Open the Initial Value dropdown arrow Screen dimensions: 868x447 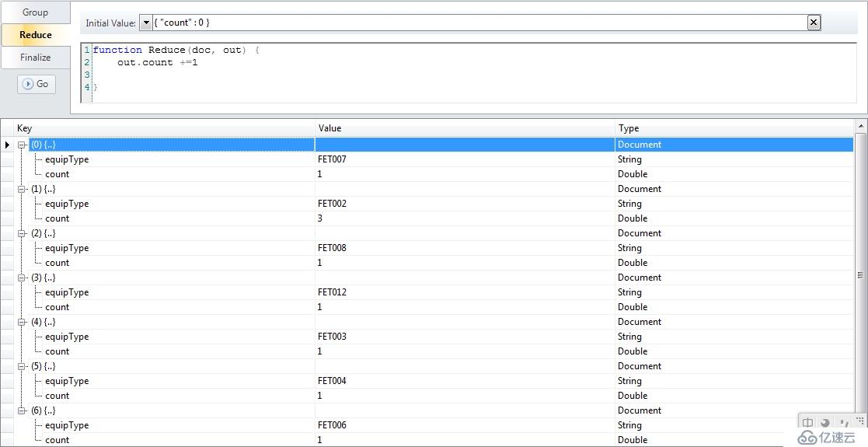[145, 23]
